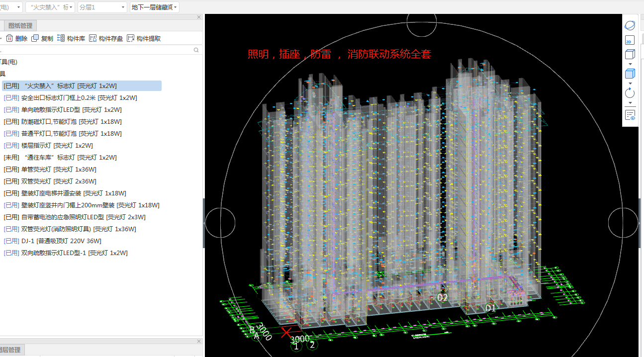The height and width of the screenshot is (357, 644).
Task: Expand the arrow under rotate icon
Action: [x=630, y=103]
